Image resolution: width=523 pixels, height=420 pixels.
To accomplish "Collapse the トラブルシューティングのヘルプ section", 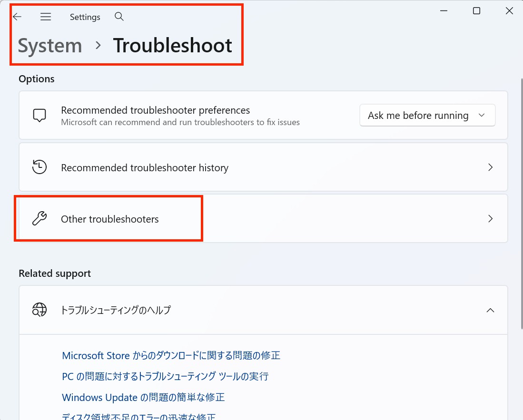I will click(490, 310).
